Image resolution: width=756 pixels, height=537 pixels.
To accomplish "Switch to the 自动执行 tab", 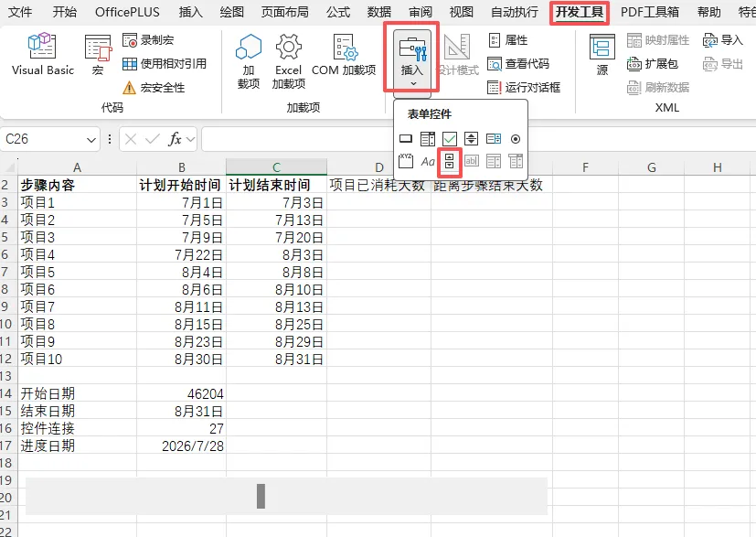I will pos(515,12).
